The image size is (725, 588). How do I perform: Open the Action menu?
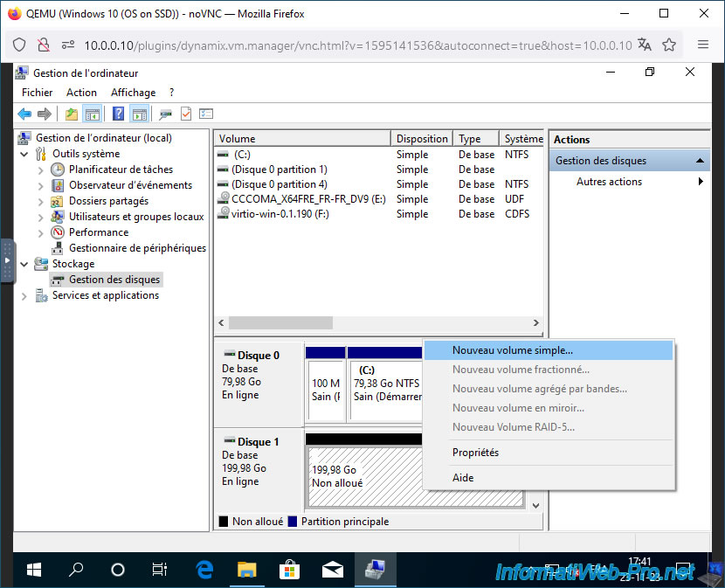(x=81, y=93)
